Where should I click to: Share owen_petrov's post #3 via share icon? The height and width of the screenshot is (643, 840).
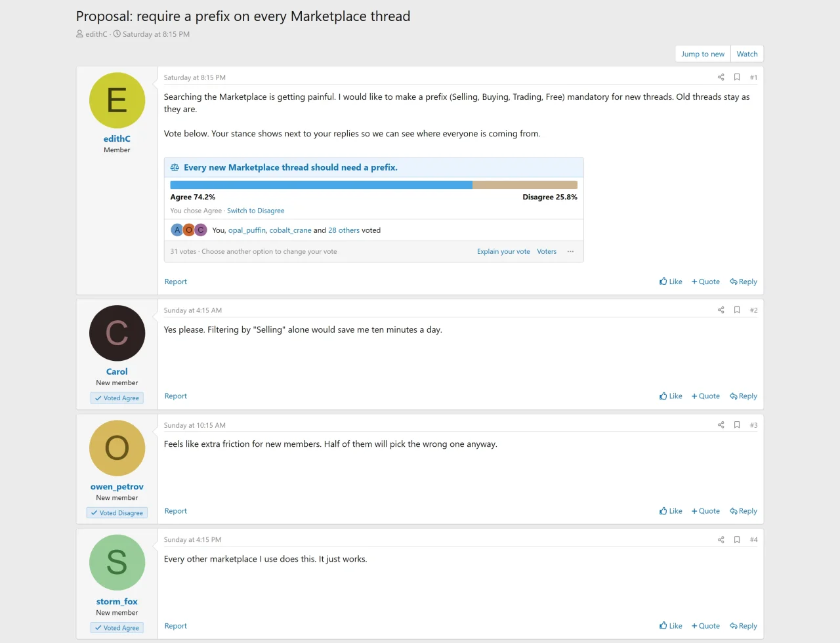pos(721,425)
